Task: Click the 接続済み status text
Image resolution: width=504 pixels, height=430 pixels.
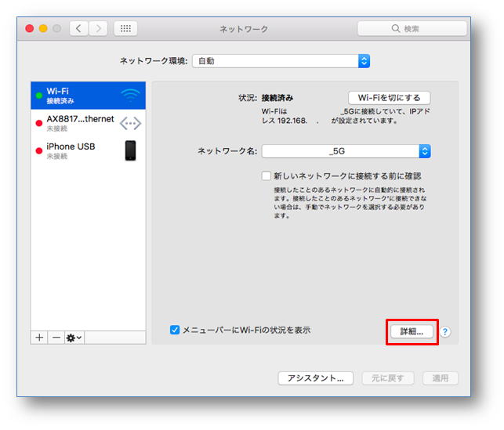Action: pyautogui.click(x=277, y=98)
